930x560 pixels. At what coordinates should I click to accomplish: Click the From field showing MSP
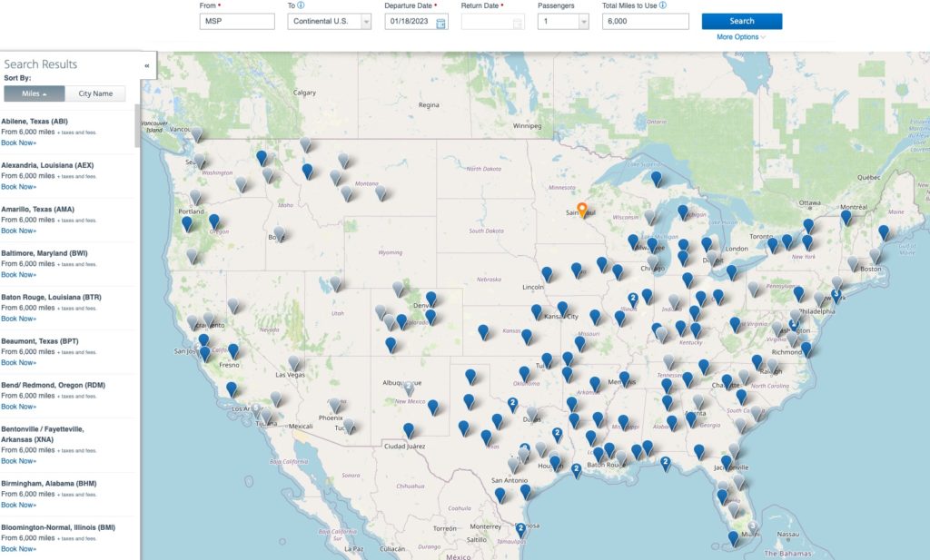[x=237, y=21]
